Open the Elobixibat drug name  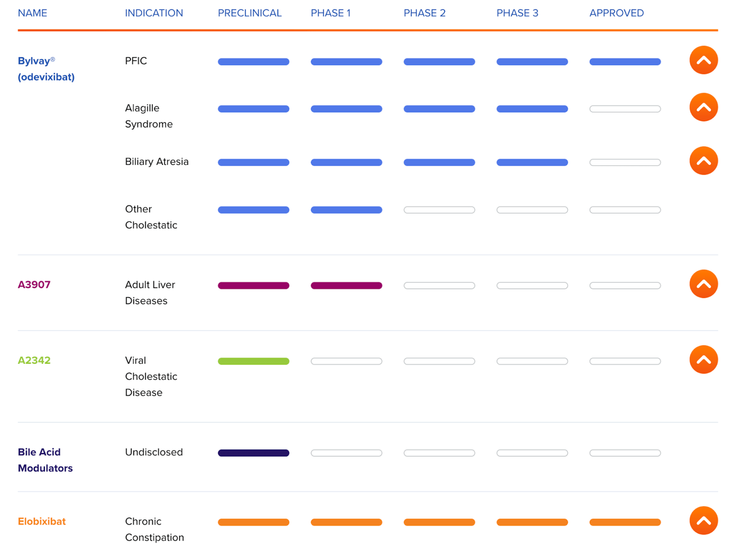click(x=42, y=522)
